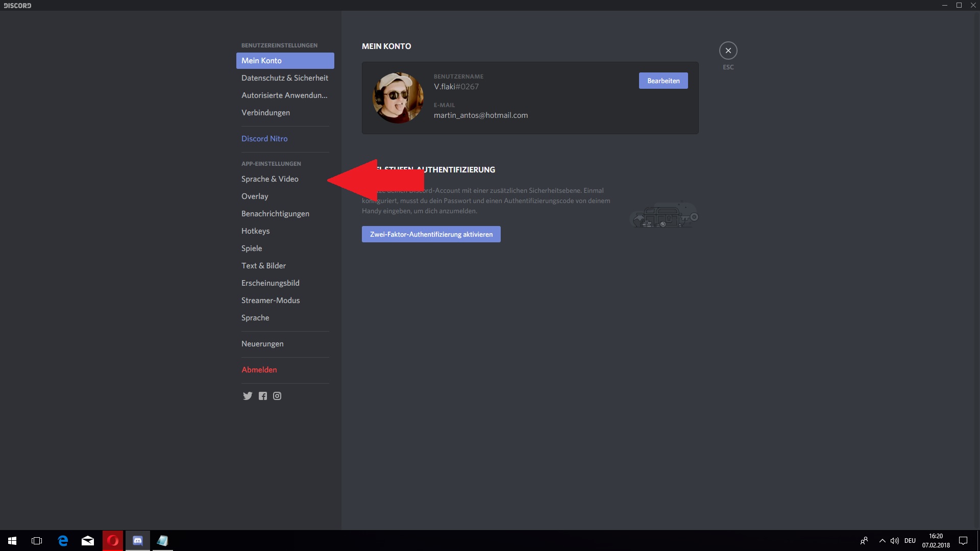The height and width of the screenshot is (551, 980).
Task: Activate Zwei-Faktor-Authentifizierung button
Action: tap(431, 234)
